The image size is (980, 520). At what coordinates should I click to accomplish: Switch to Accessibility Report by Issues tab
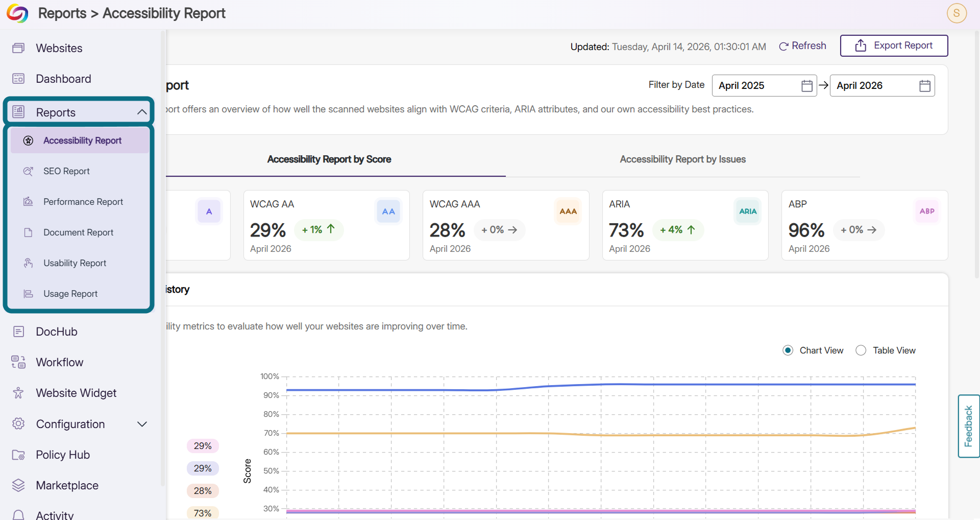tap(682, 159)
